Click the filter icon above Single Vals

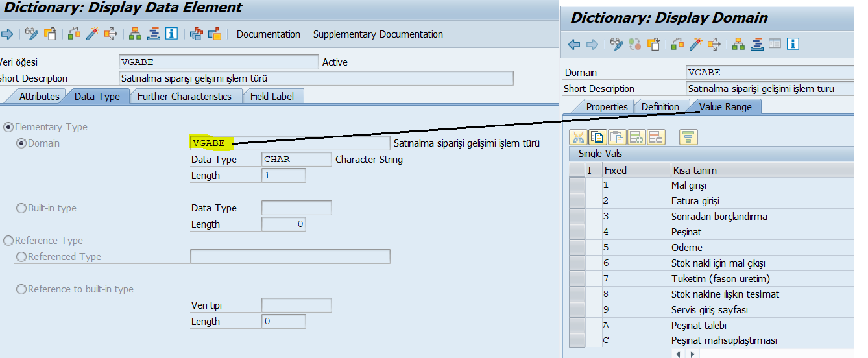pyautogui.click(x=688, y=137)
